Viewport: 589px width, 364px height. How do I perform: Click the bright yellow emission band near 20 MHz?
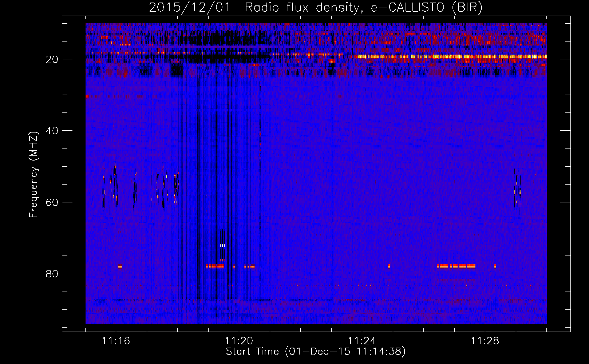click(451, 56)
